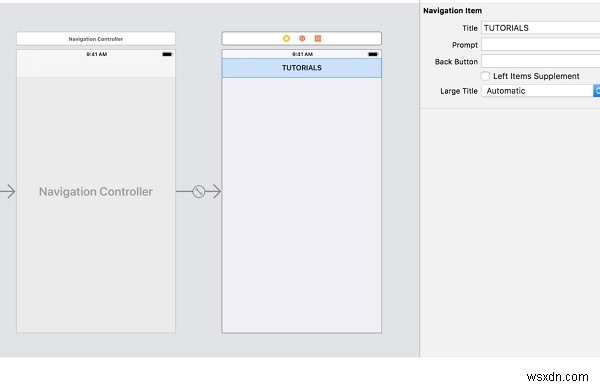Click the tutorials view controller content area

(302, 205)
